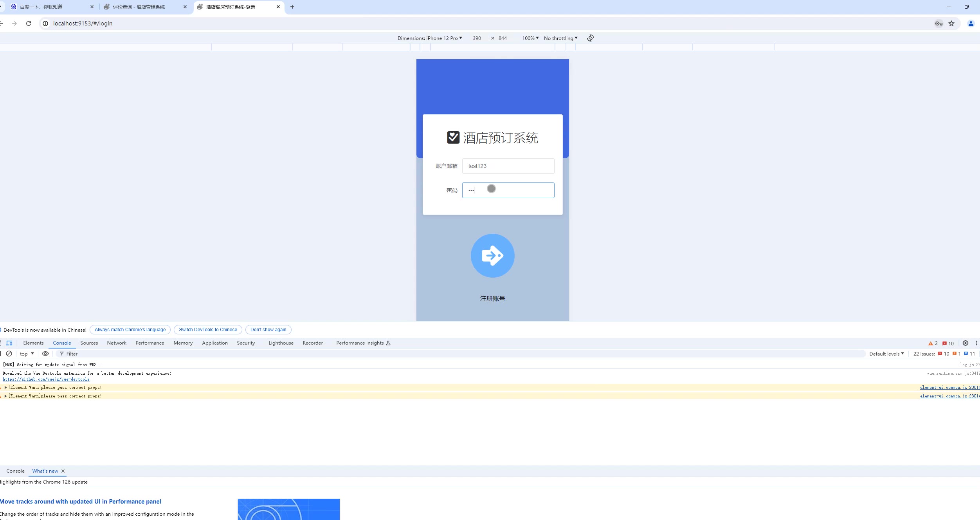Toggle the live expression eye icon

pyautogui.click(x=45, y=354)
